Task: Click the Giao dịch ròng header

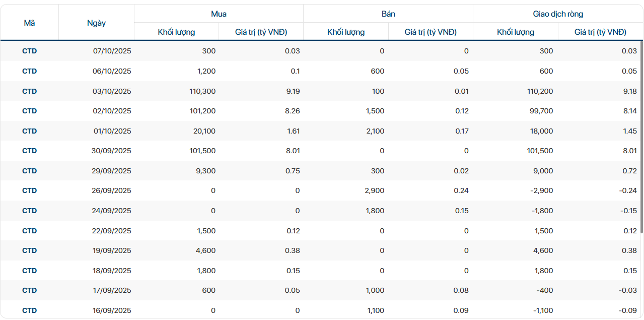Action: 558,14
